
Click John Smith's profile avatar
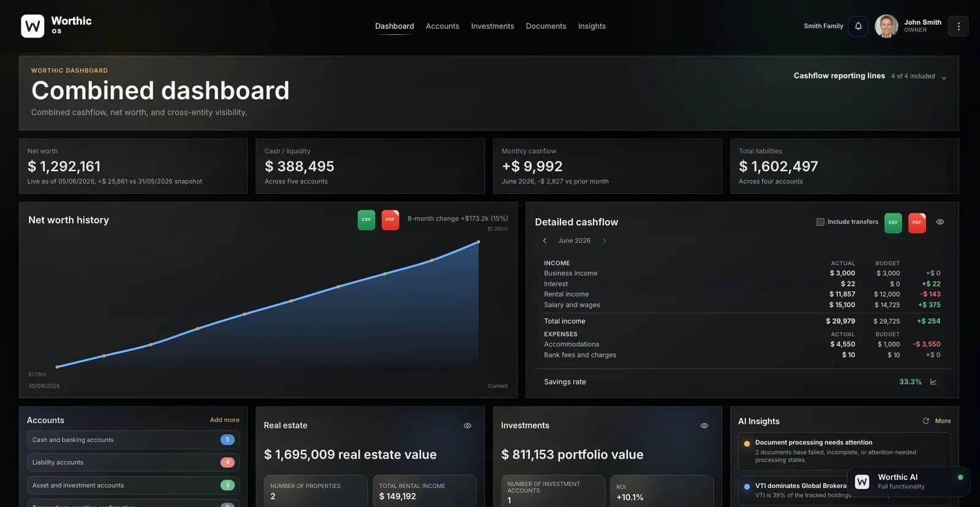[x=886, y=26]
